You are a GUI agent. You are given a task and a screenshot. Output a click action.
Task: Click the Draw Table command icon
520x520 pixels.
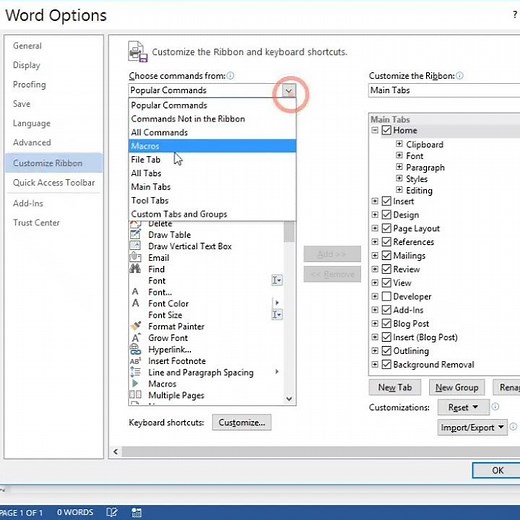pyautogui.click(x=135, y=235)
